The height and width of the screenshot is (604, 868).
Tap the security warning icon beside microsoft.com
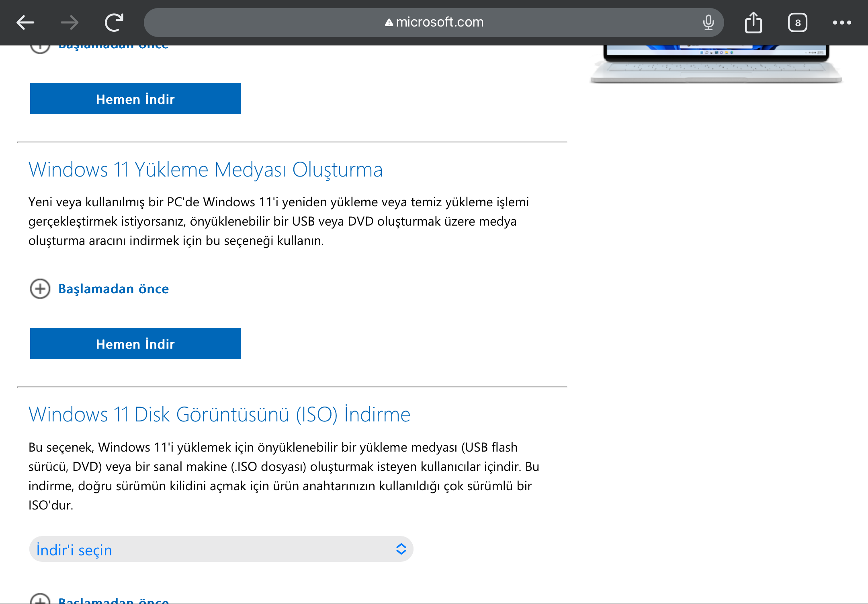[389, 23]
